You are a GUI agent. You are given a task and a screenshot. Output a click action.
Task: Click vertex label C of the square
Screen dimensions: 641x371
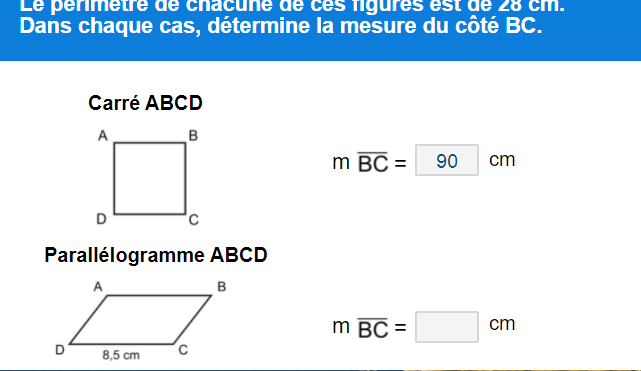click(194, 220)
